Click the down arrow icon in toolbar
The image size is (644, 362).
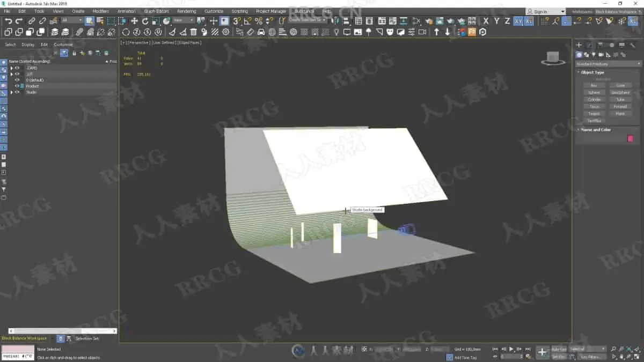[x=448, y=32]
